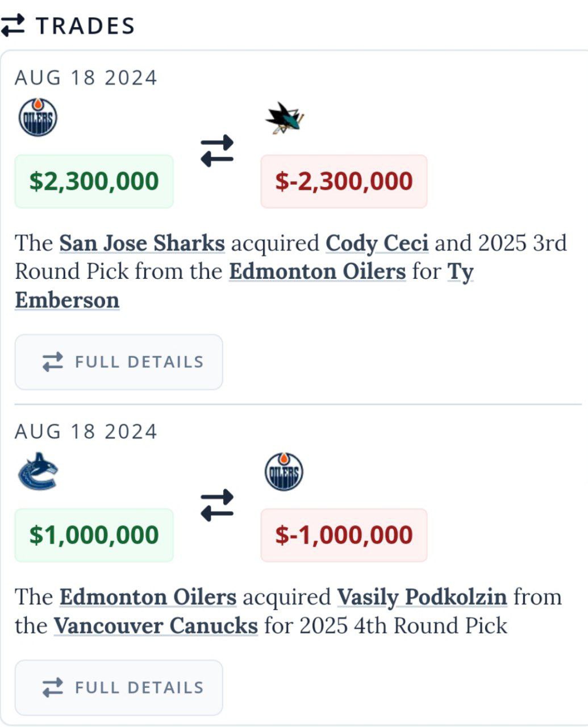Open Full Details for the Ceci trade

pos(119,362)
